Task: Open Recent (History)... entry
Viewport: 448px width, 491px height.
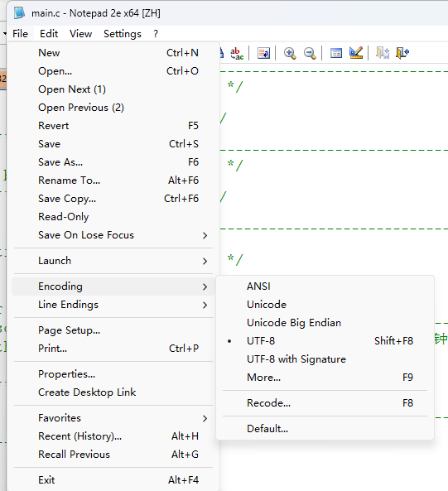Action: (113, 436)
